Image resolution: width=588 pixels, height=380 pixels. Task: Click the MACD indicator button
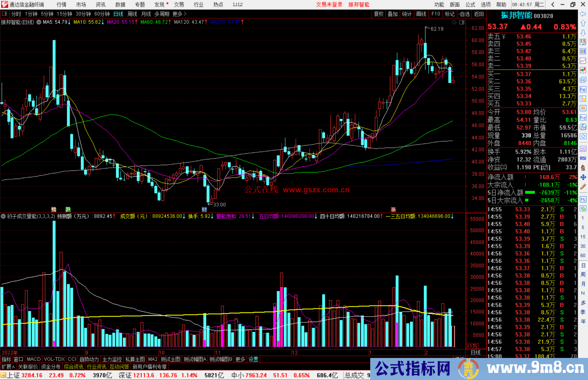[34, 359]
